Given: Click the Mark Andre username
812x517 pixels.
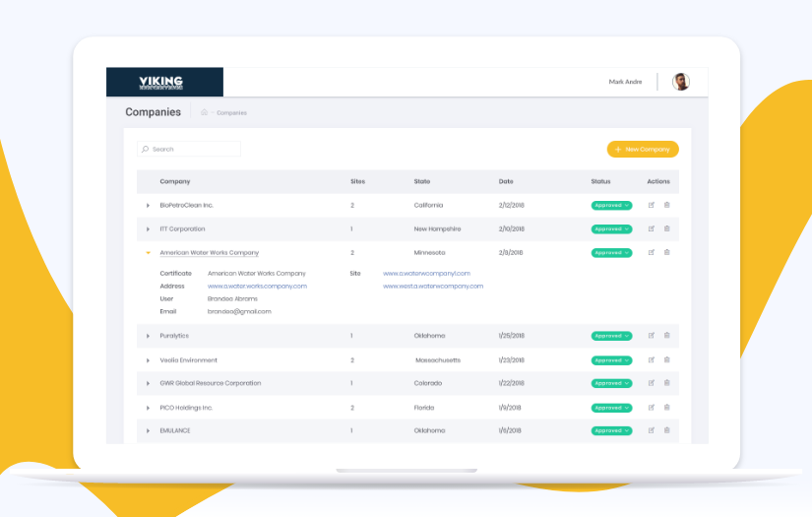Looking at the screenshot, I should tap(626, 82).
